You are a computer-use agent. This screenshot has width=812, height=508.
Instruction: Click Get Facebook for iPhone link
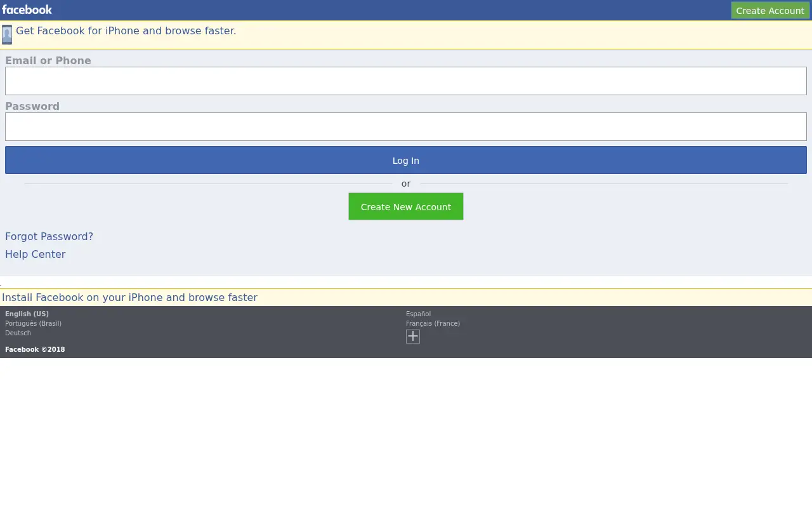(x=126, y=30)
